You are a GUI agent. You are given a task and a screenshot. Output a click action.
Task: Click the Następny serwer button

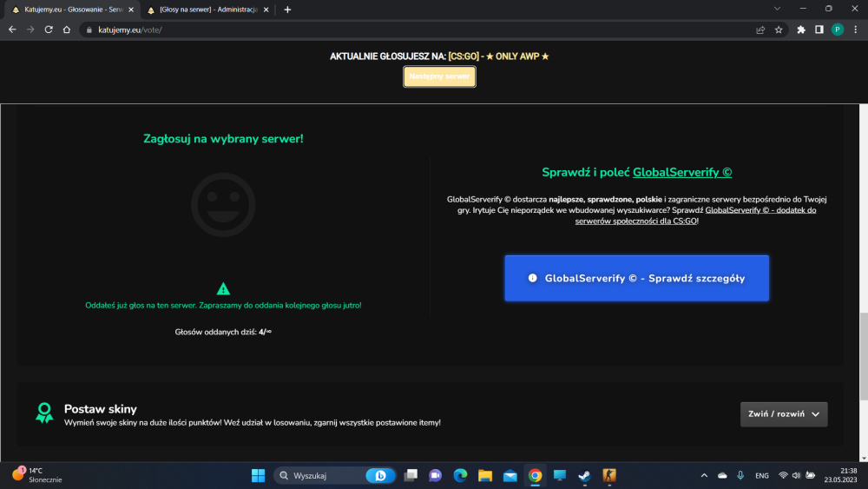pos(439,76)
